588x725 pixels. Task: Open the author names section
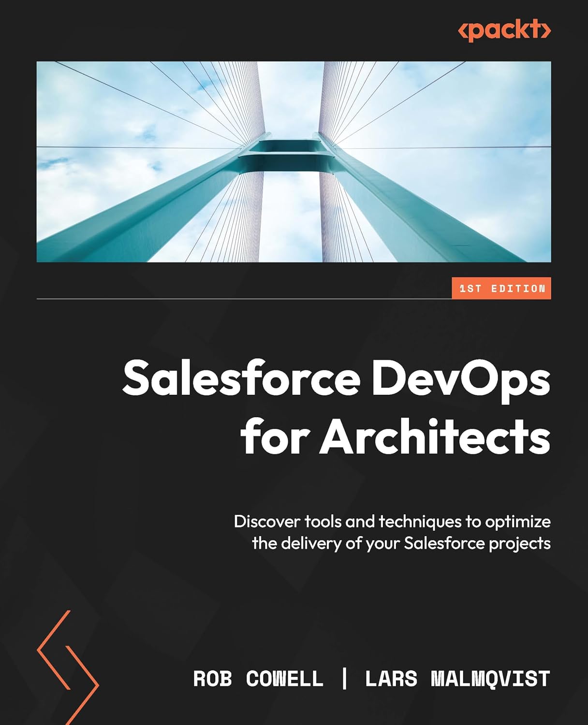pyautogui.click(x=372, y=679)
